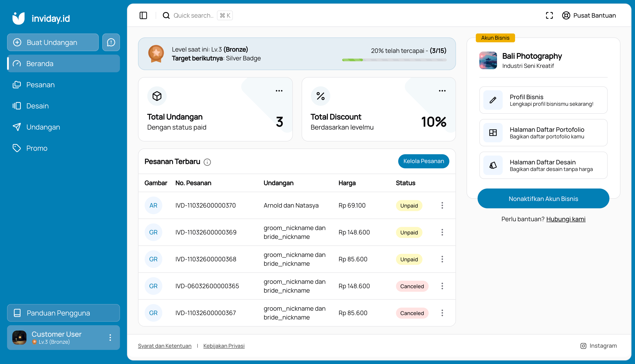Click the Pusat Bantuan lifebuoy icon
This screenshot has width=635, height=364.
pyautogui.click(x=566, y=15)
